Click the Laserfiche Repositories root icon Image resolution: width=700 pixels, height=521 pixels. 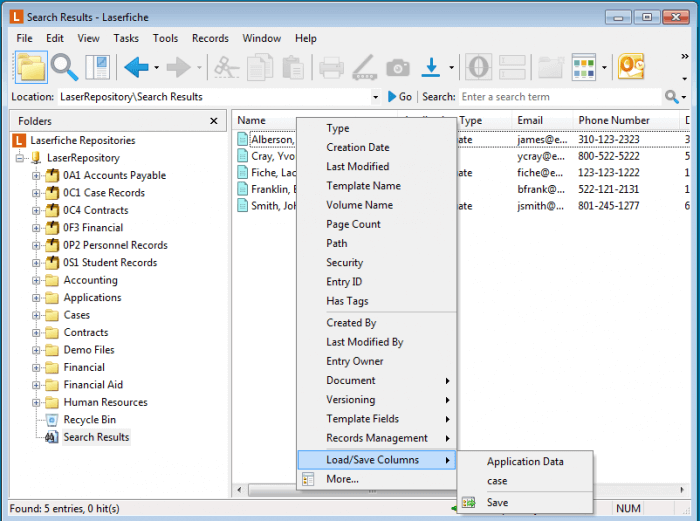pos(19,140)
